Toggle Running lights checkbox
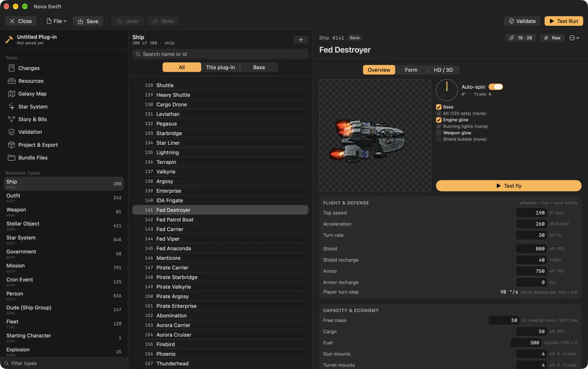Screen dimensions: 588x369 [439, 126]
